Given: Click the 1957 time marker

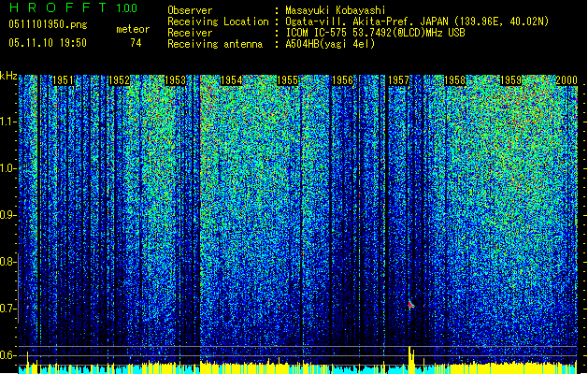Looking at the screenshot, I should point(398,80).
